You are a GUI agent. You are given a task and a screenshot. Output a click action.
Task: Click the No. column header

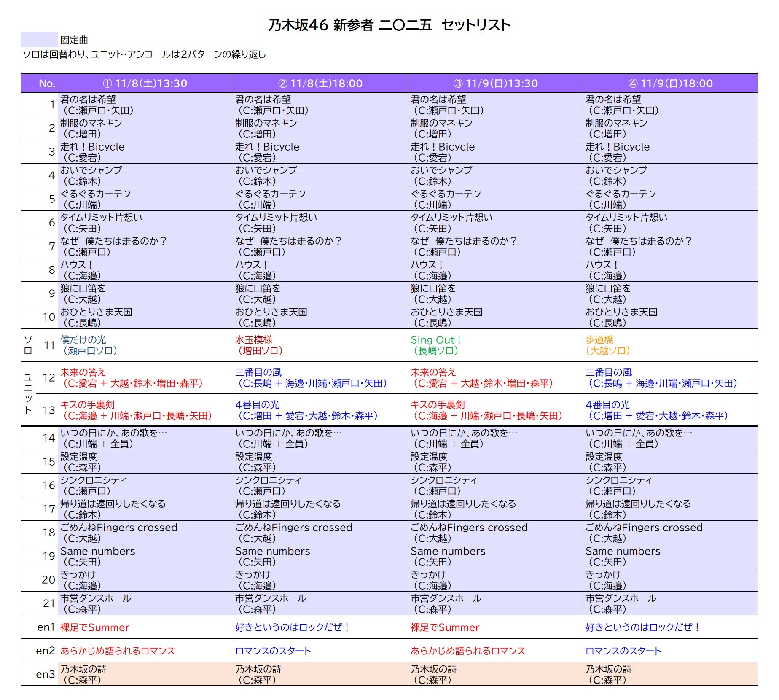pyautogui.click(x=40, y=83)
